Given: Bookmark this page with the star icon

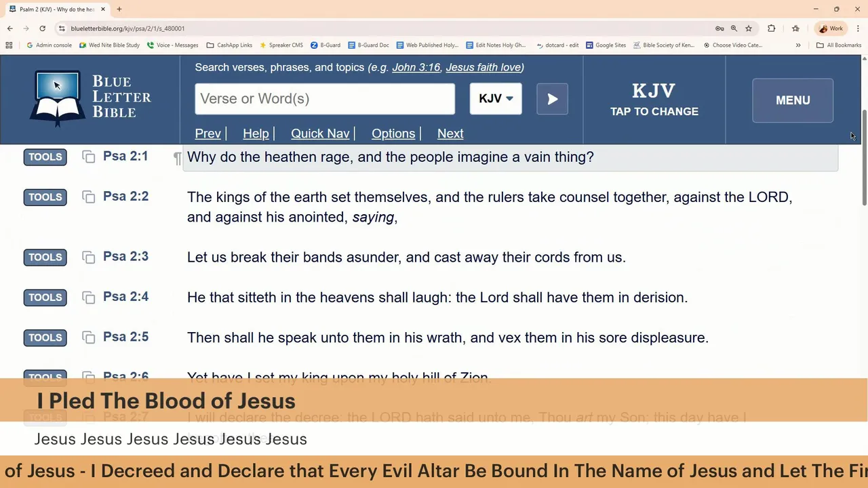Looking at the screenshot, I should coord(749,28).
